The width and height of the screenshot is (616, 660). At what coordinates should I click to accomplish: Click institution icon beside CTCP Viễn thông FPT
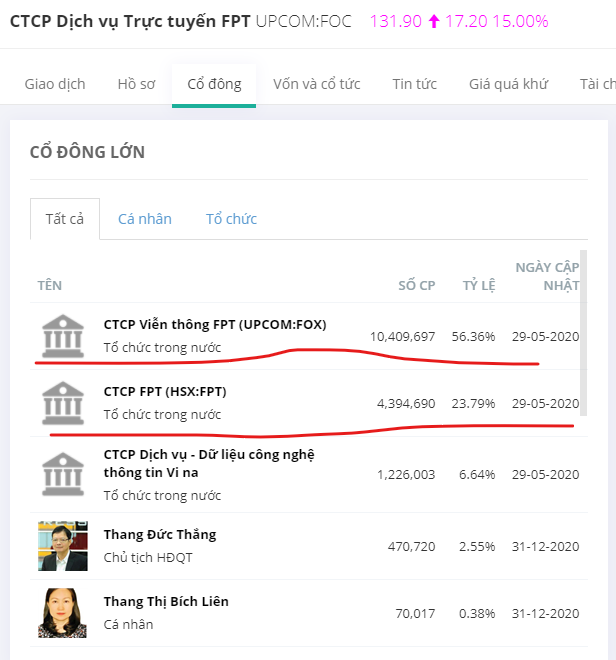62,335
